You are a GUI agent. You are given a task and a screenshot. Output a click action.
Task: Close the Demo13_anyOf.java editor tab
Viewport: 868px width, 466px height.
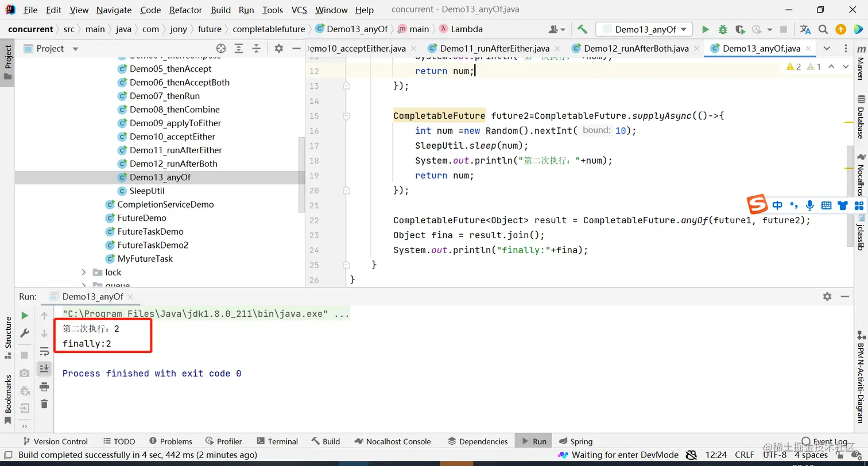[x=809, y=49]
